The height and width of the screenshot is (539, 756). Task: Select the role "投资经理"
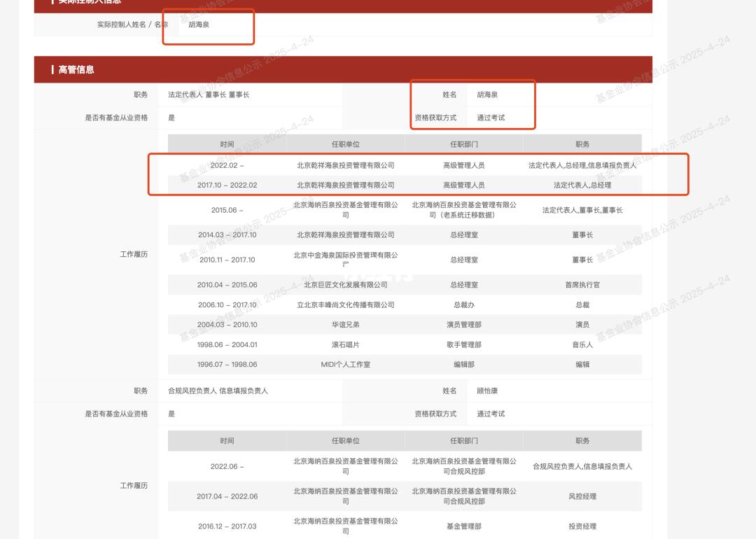coord(582,526)
